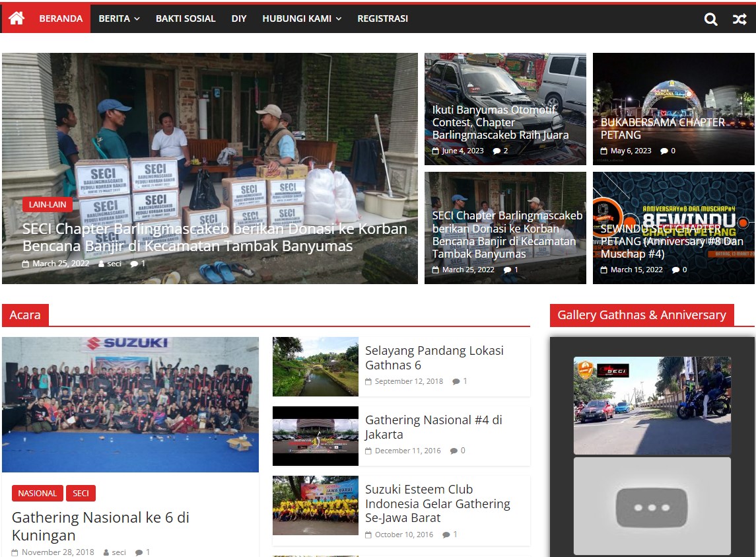The width and height of the screenshot is (756, 557).
Task: Expand the BERITA dropdown menu
Action: tap(119, 19)
